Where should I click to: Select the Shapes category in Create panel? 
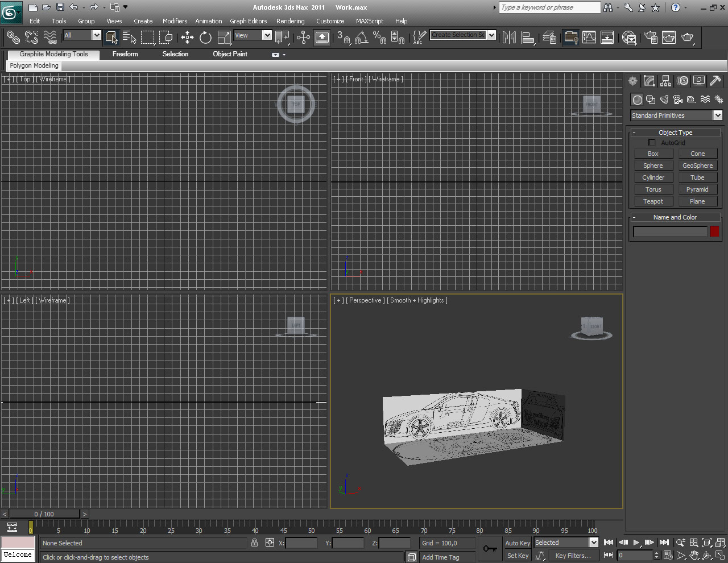[651, 100]
